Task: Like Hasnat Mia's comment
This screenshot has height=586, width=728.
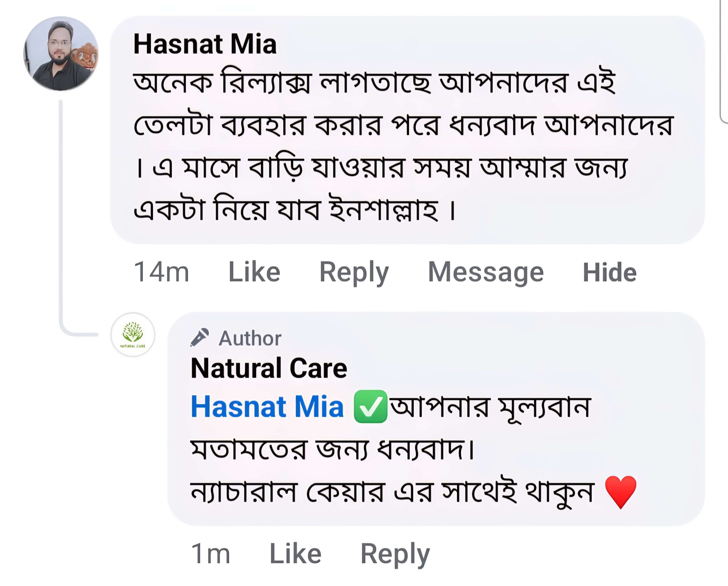Action: (254, 272)
